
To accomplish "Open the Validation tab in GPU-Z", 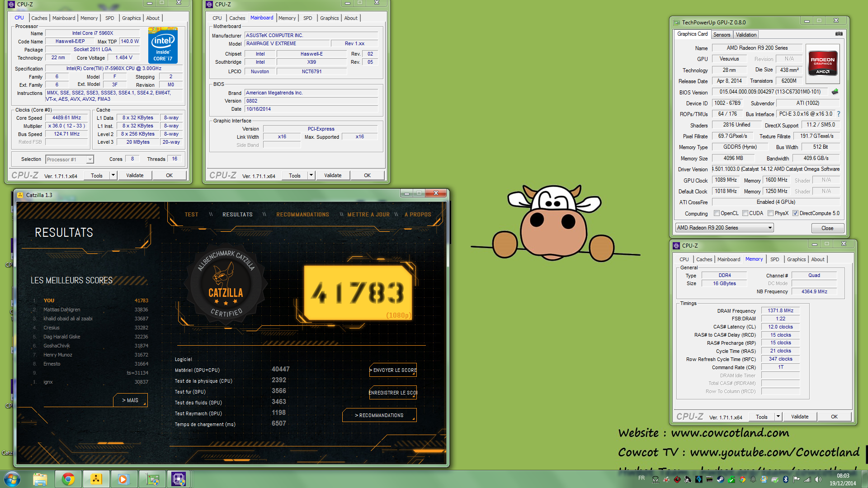I will click(746, 35).
